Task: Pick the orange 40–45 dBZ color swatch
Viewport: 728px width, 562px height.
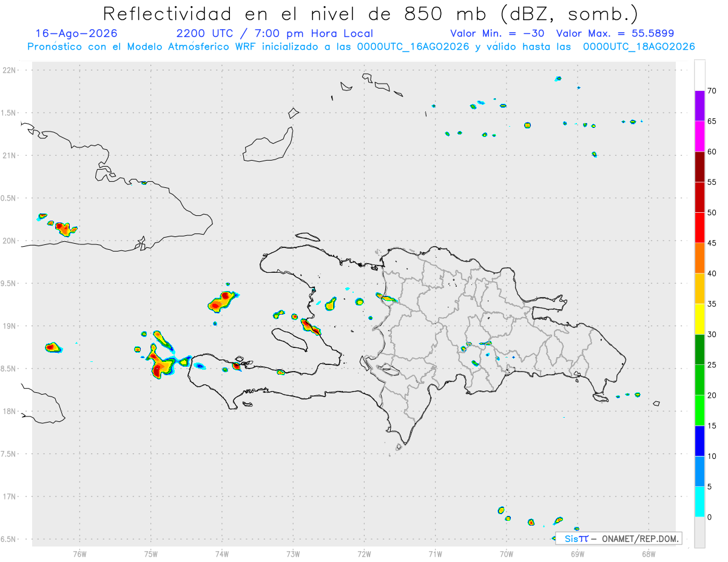Action: (x=699, y=258)
